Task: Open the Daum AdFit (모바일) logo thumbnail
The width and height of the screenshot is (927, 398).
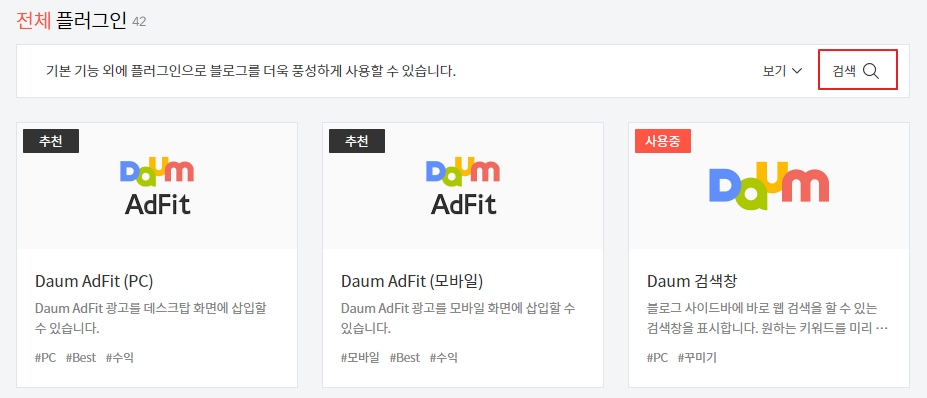Action: coord(463,186)
